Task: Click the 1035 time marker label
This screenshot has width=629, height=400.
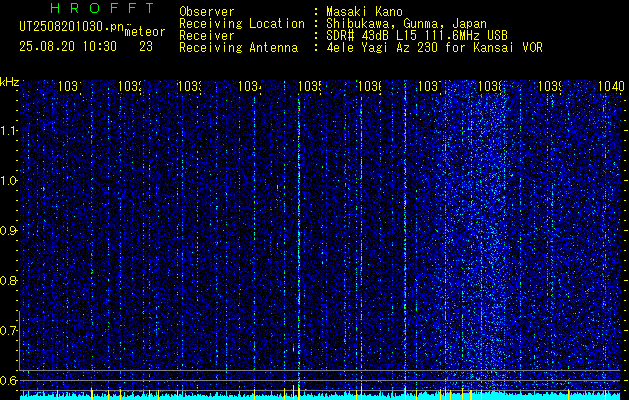Action: (311, 86)
